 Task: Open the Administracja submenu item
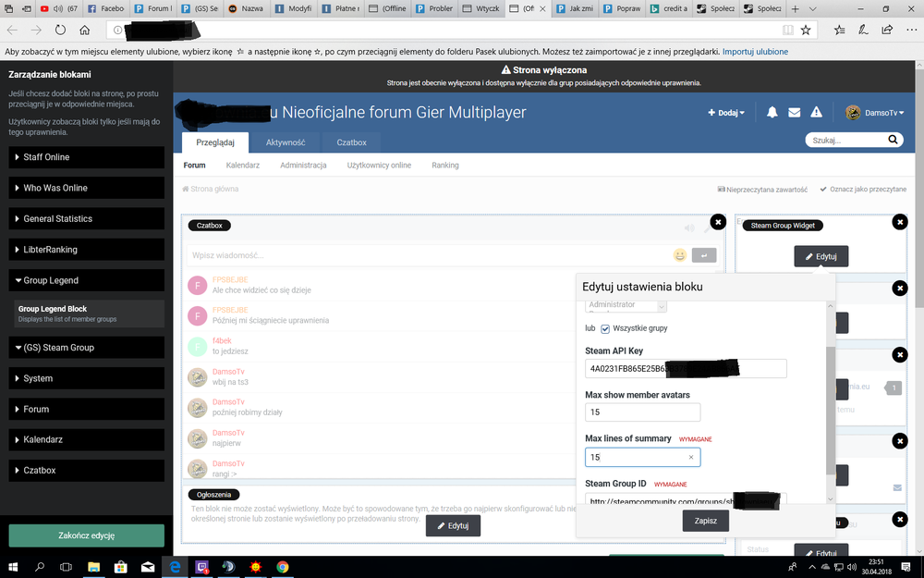click(303, 166)
